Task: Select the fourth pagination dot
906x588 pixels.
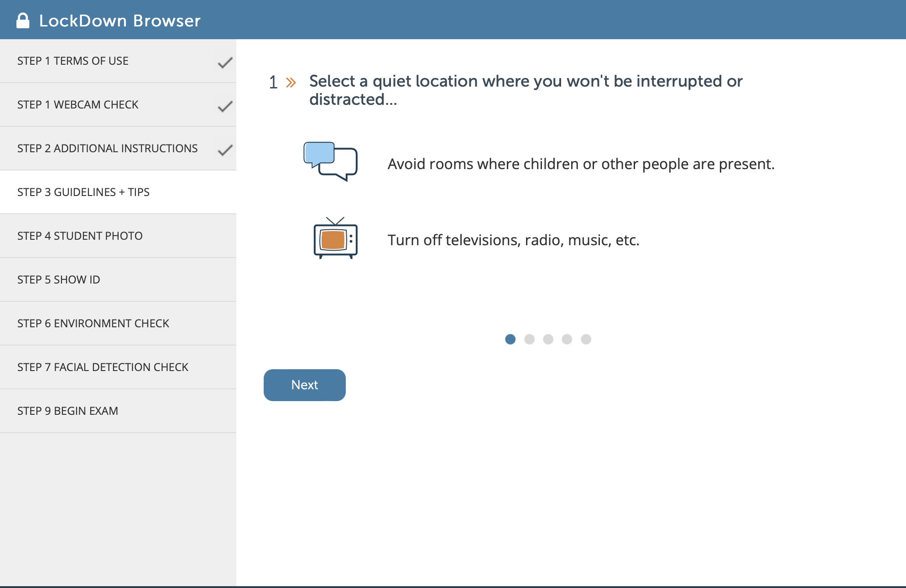Action: pos(567,339)
